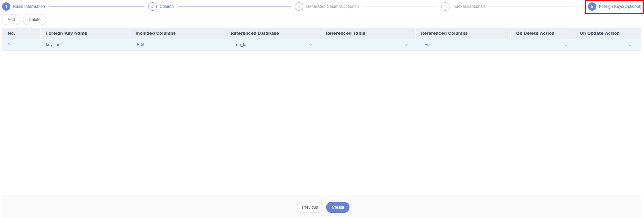Edit the Included Columns for keystart
The height and width of the screenshot is (218, 644).
pos(140,45)
